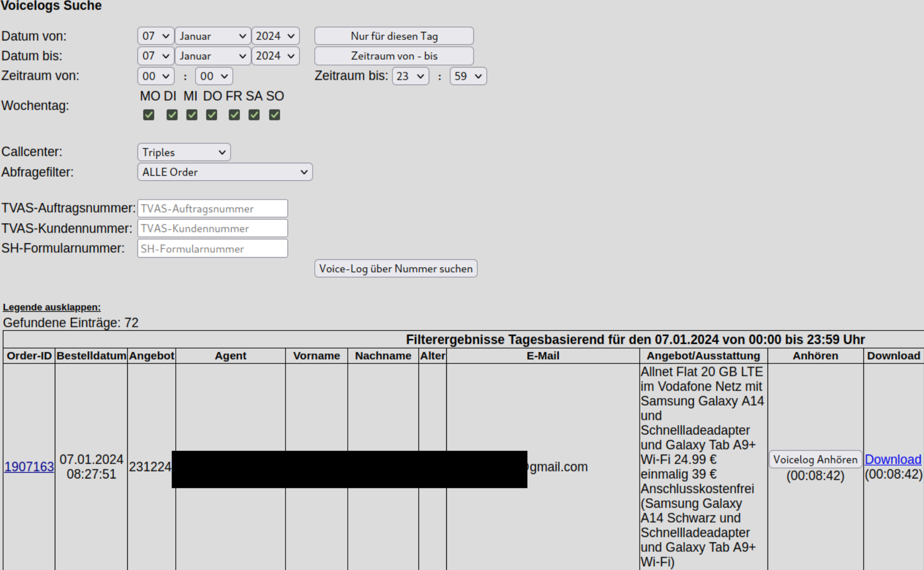The image size is (924, 570).
Task: Open the Callcenter dropdown showing Triples
Action: [184, 152]
